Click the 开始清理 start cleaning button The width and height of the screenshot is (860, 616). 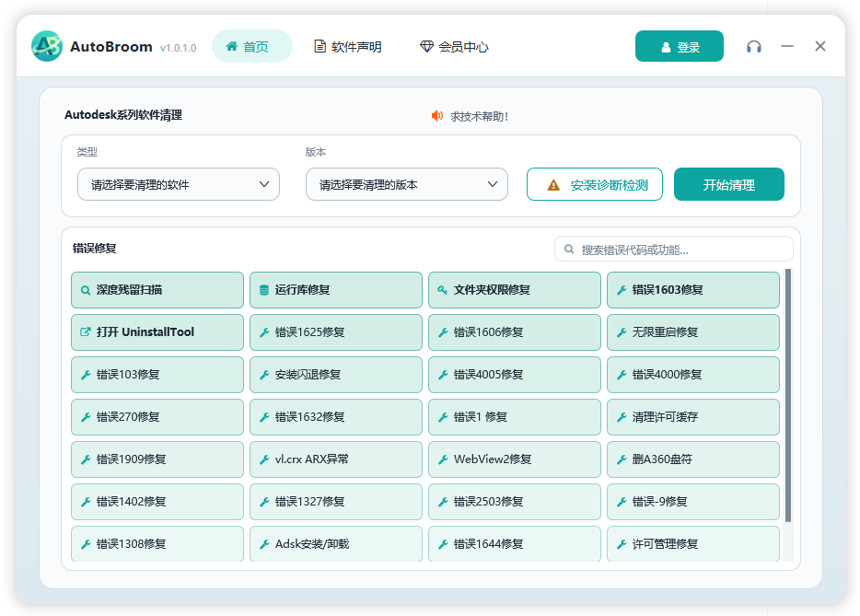click(x=729, y=184)
